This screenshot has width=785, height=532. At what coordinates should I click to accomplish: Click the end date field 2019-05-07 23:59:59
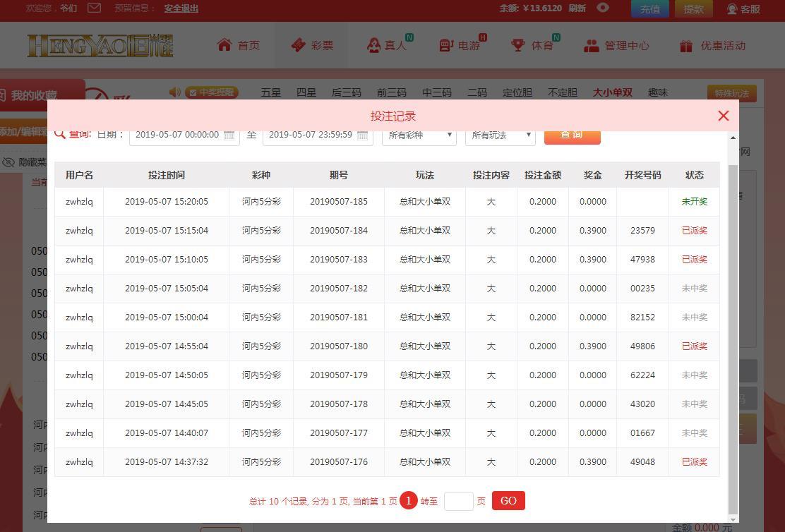coord(318,135)
